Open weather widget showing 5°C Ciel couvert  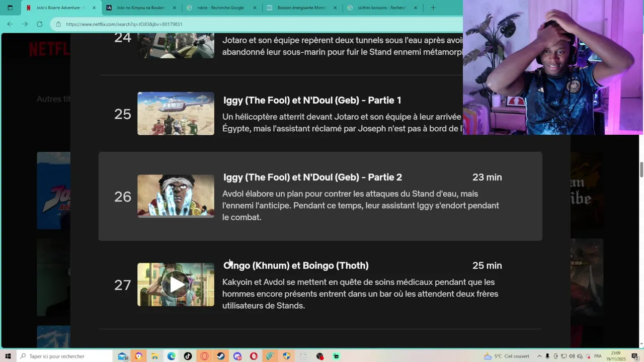(x=506, y=356)
